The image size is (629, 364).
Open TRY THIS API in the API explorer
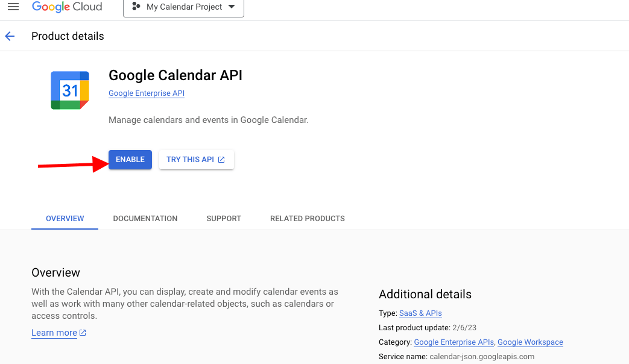193,160
